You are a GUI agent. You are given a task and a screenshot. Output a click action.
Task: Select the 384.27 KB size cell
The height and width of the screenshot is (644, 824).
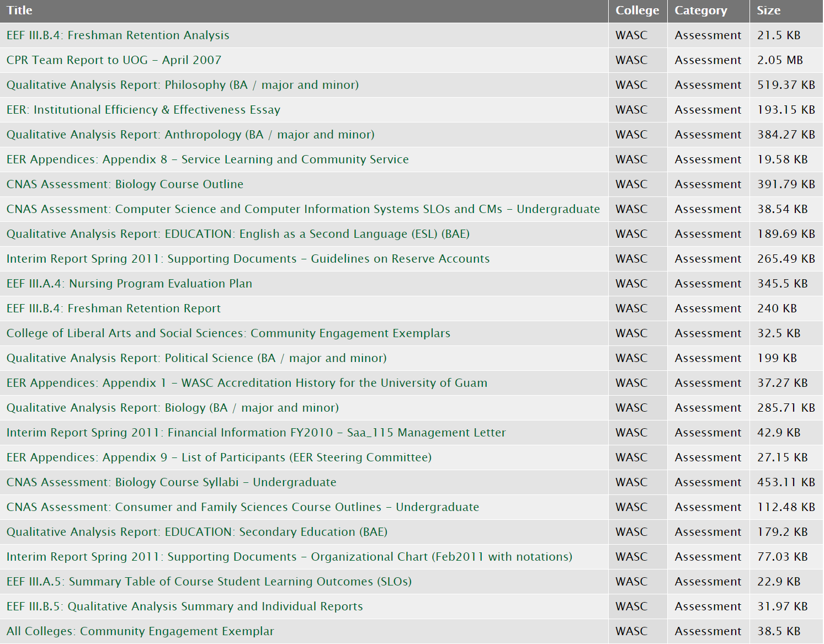786,135
